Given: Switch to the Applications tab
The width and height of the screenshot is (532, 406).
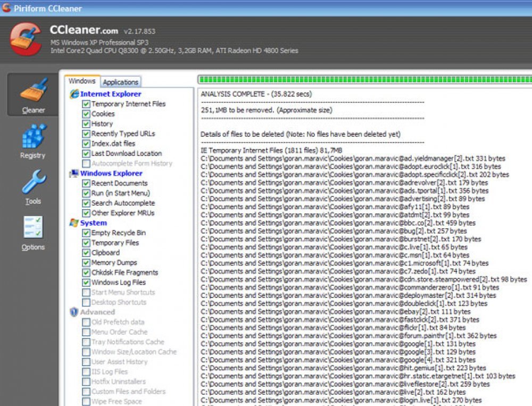Looking at the screenshot, I should click(120, 82).
